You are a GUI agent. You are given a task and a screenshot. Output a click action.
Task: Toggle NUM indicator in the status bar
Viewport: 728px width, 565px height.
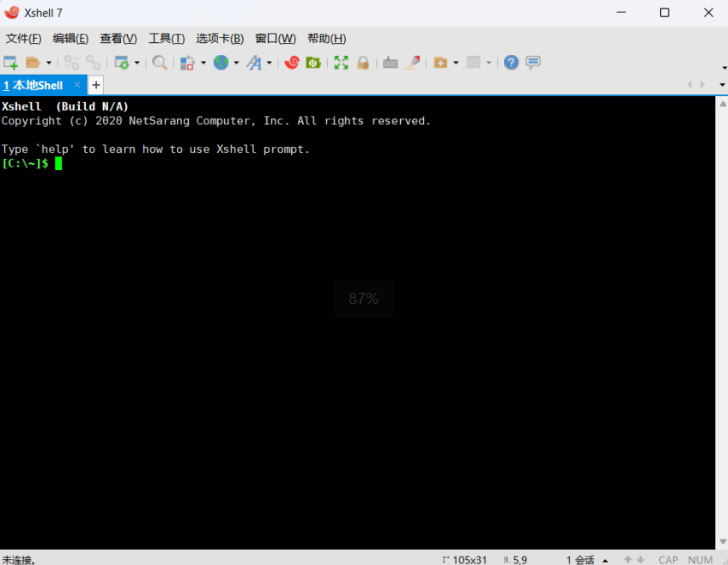point(701,559)
